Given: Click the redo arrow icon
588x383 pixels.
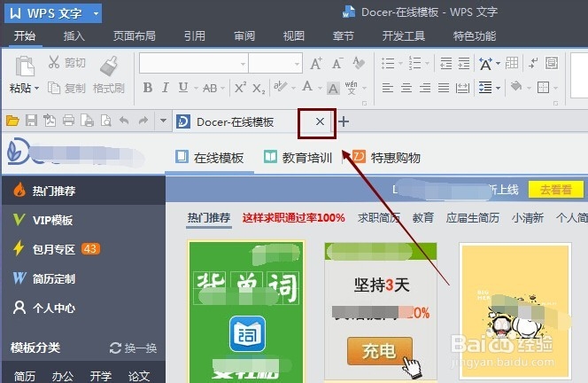Looking at the screenshot, I should [143, 121].
